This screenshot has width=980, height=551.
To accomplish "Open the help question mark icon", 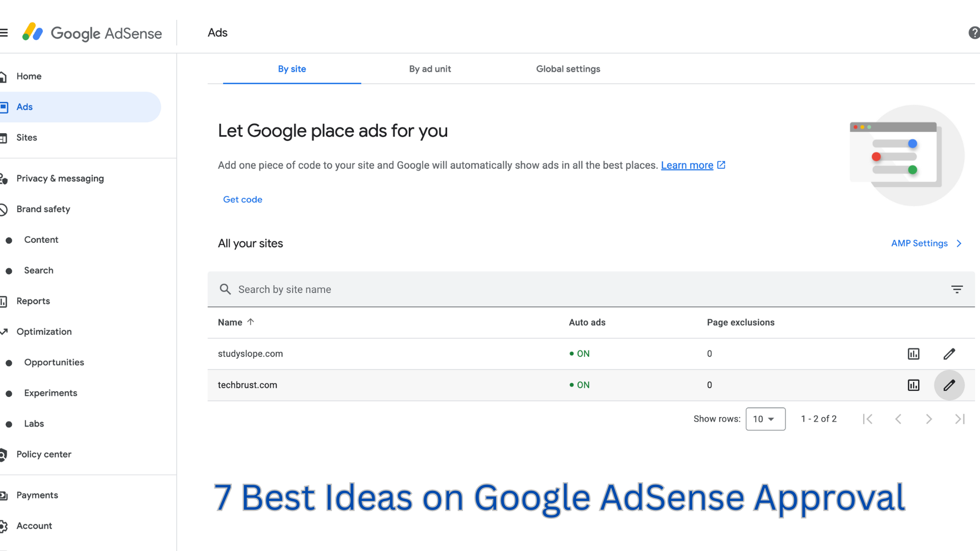I will (x=974, y=33).
